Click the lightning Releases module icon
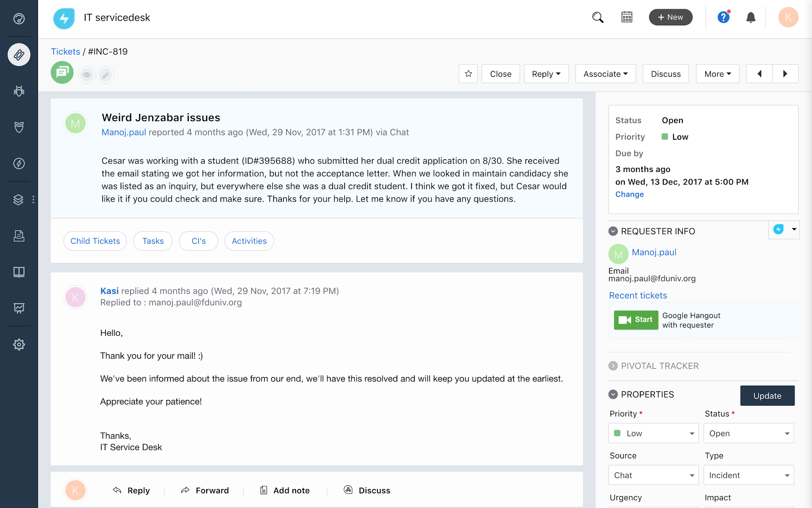Image resolution: width=812 pixels, height=508 pixels. coord(19,163)
